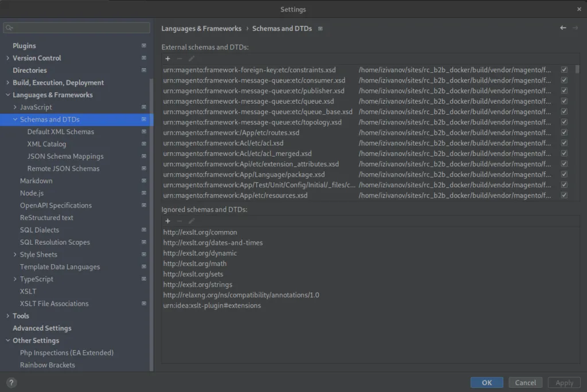Select JSON Schema Mappings in the tree
Screen dimensions: 587x392
coord(65,156)
